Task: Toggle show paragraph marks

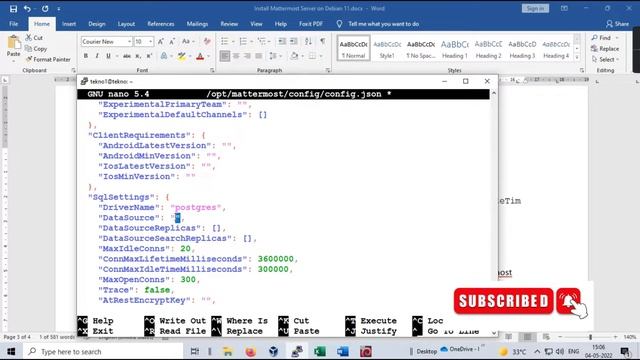Action: point(323,42)
